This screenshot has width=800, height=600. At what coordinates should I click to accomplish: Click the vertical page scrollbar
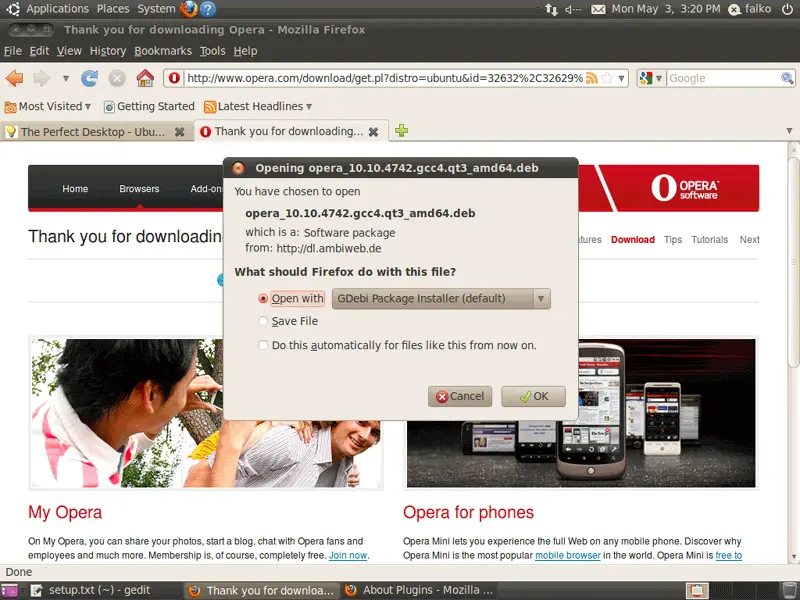[x=793, y=261]
